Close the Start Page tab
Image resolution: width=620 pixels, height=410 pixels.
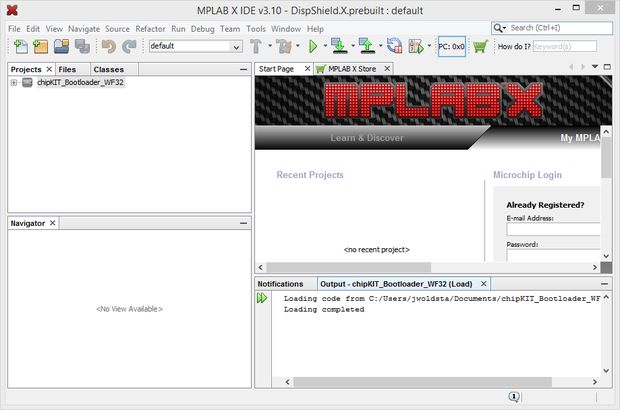[x=307, y=69]
